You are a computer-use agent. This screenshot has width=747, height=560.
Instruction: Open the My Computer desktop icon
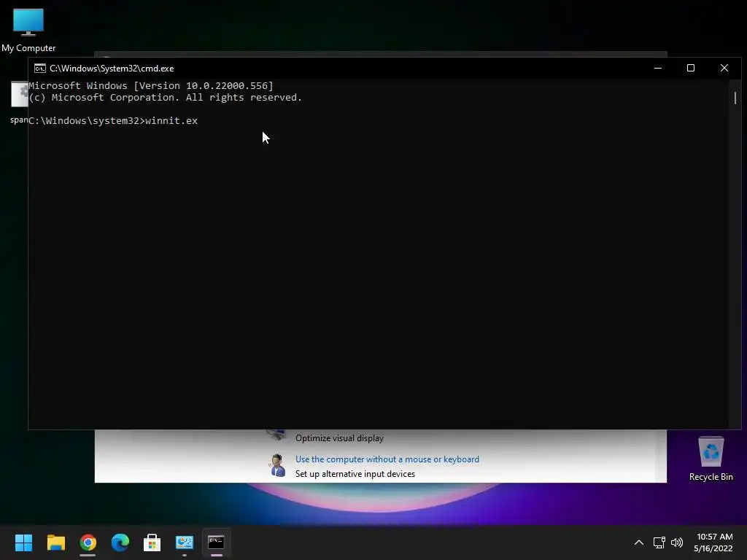coord(28,29)
